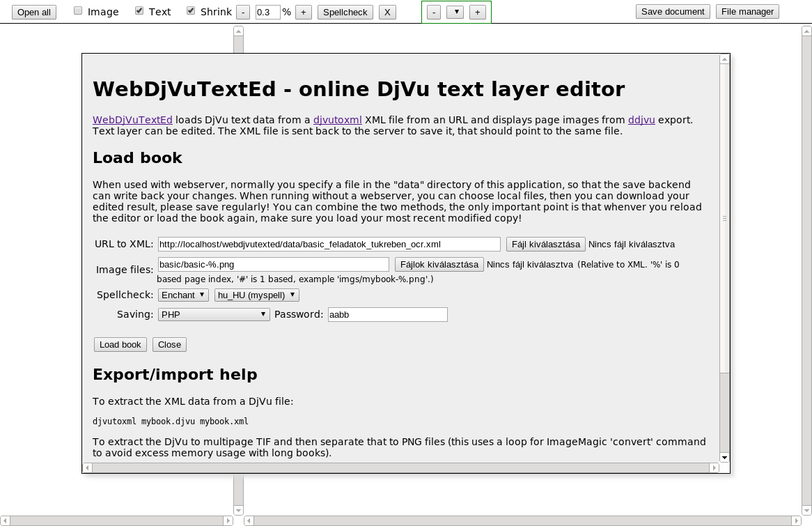The height and width of the screenshot is (526, 812).
Task: Save the document
Action: 671,11
